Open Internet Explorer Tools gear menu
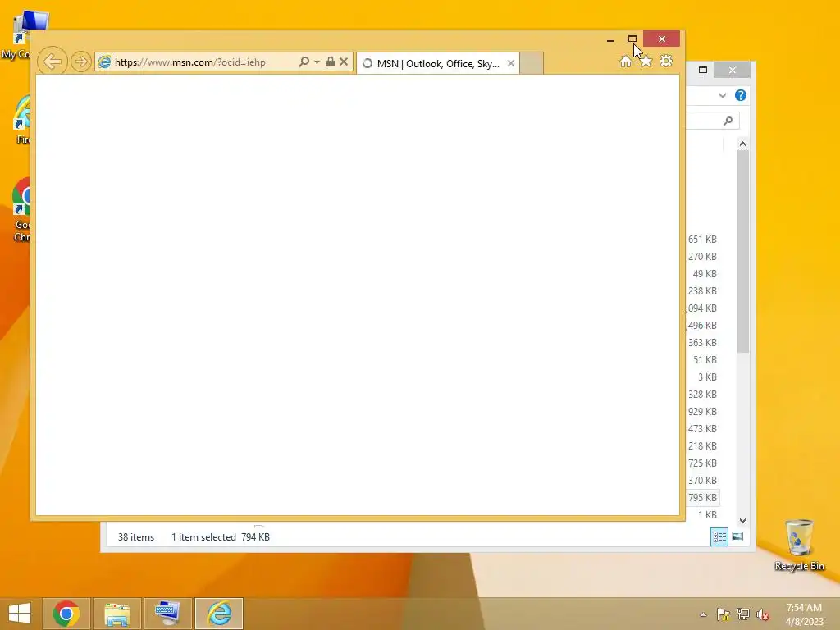Viewport: 840px width, 630px height. click(666, 61)
